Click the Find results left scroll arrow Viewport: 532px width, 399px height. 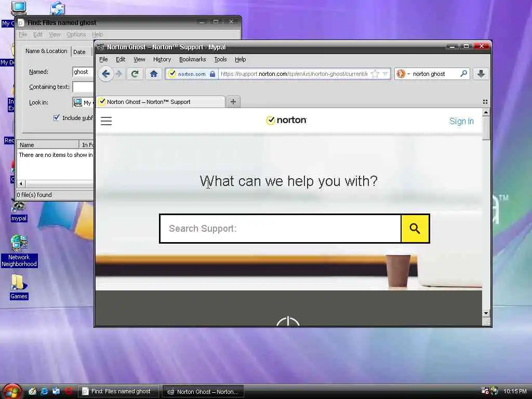[21, 183]
